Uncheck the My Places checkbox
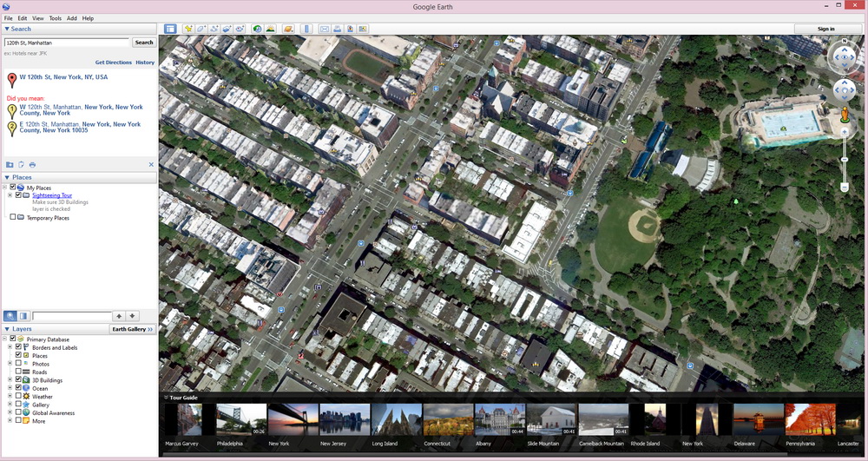868x461 pixels. tap(13, 188)
